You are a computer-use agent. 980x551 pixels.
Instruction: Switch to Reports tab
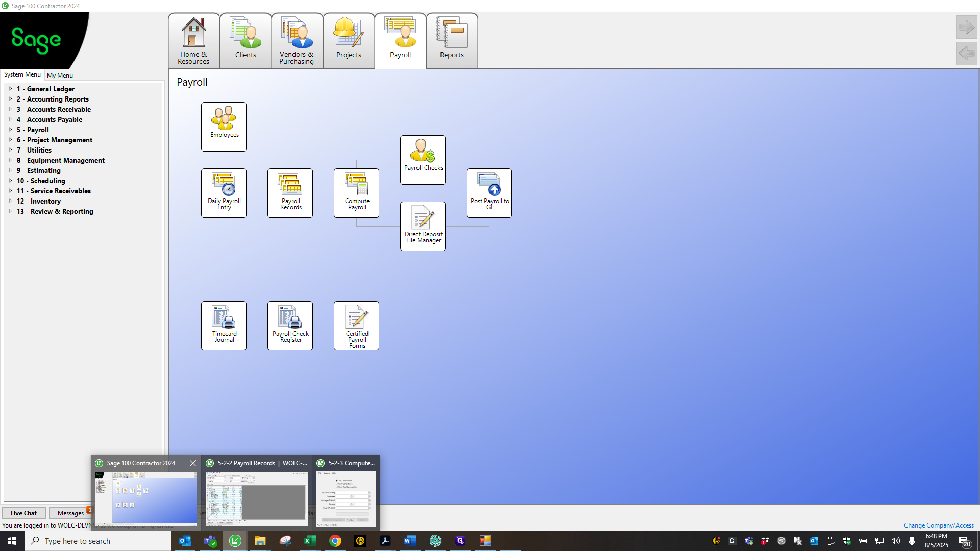click(452, 41)
